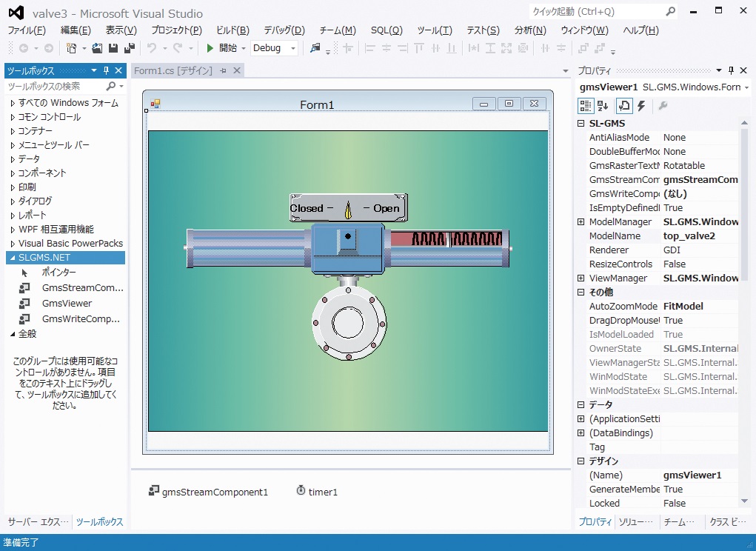Select the Save All toolbar icon
This screenshot has width=756, height=551.
pos(130,47)
